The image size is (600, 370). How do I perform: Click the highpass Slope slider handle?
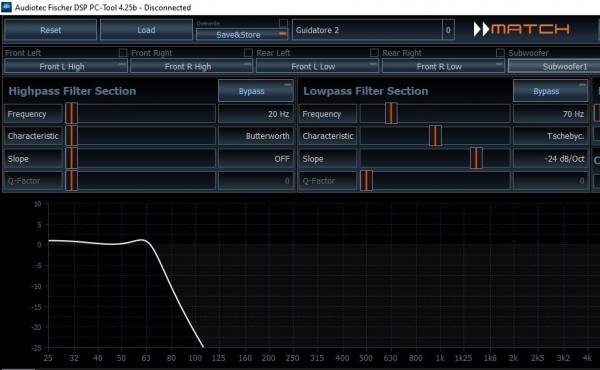click(72, 158)
